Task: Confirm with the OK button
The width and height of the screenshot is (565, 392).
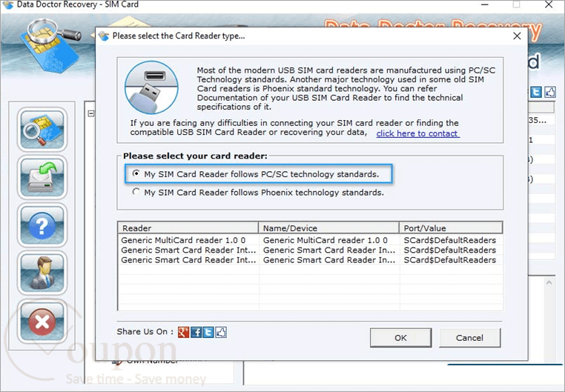Action: (x=400, y=338)
